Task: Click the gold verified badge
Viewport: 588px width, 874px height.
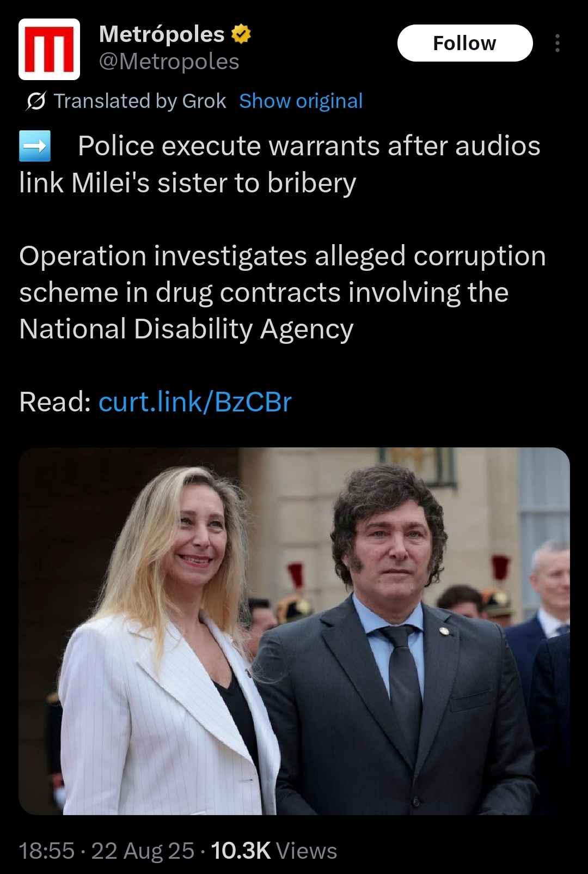Action: click(241, 34)
